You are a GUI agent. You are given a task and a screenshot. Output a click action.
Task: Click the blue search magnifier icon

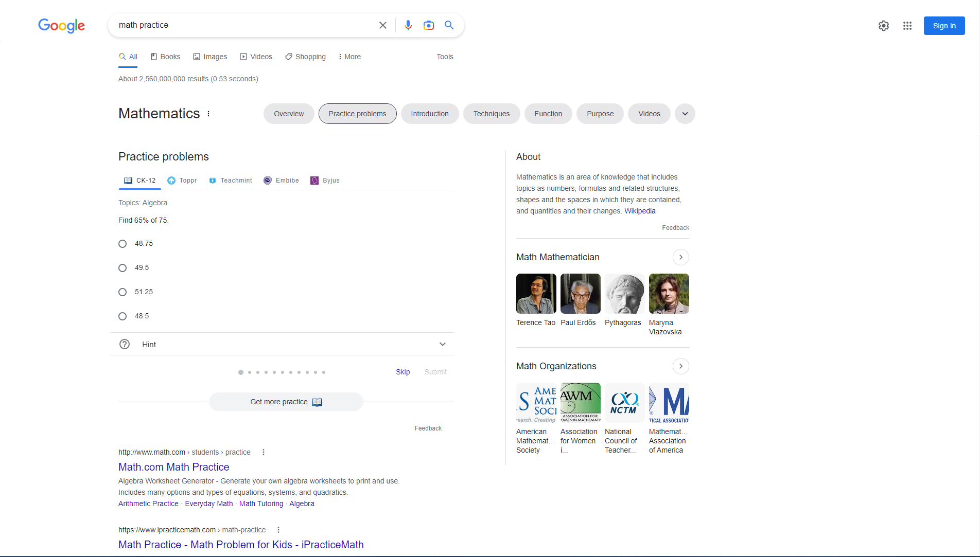click(449, 25)
